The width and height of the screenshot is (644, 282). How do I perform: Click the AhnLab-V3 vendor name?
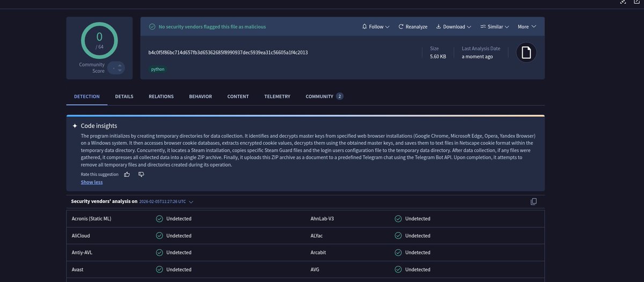coord(322,219)
